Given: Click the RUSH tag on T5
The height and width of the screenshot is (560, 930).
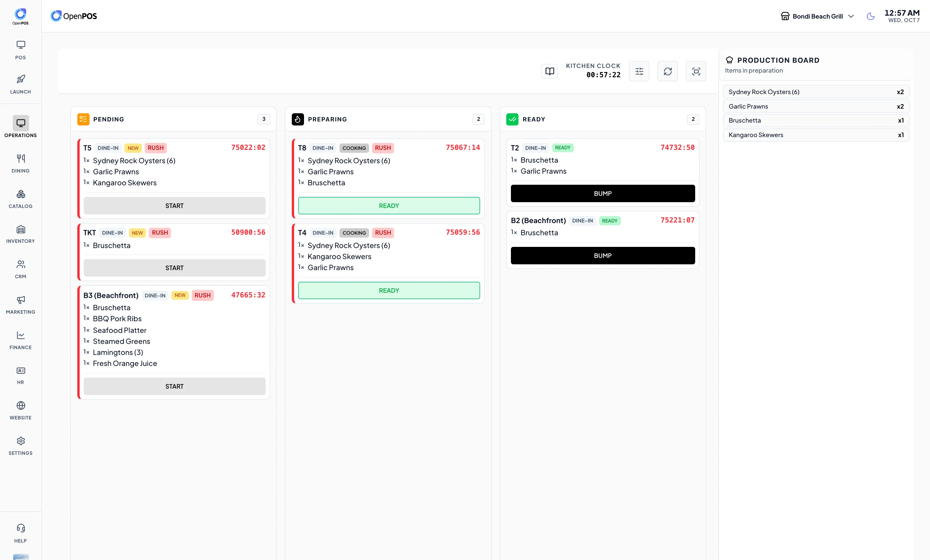Looking at the screenshot, I should tap(155, 148).
